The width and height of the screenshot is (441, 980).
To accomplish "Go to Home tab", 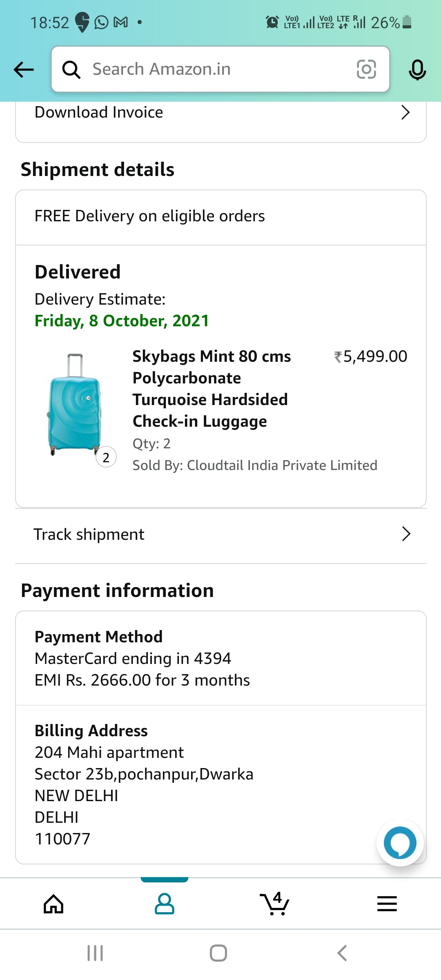I will coord(53,903).
